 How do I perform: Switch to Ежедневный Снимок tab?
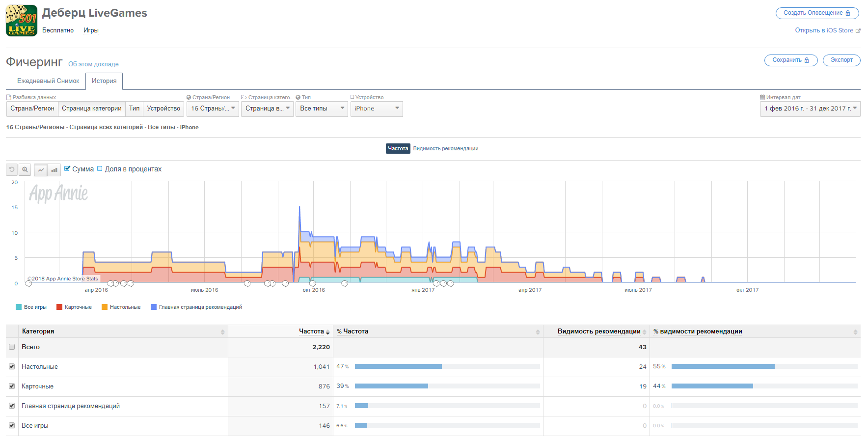tap(48, 81)
